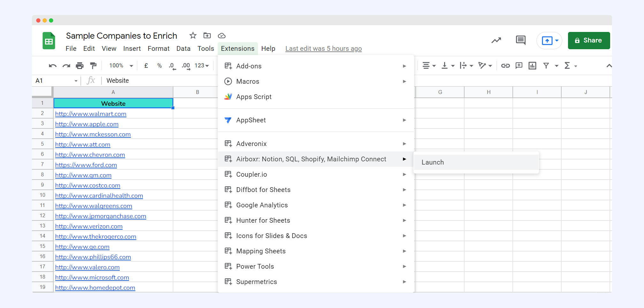Open the Tools menu

tap(206, 49)
